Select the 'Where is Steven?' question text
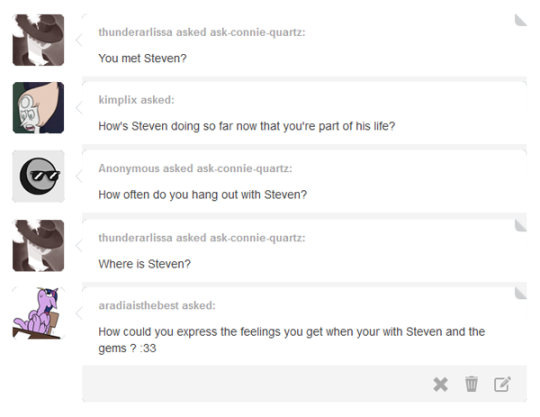 tap(144, 264)
